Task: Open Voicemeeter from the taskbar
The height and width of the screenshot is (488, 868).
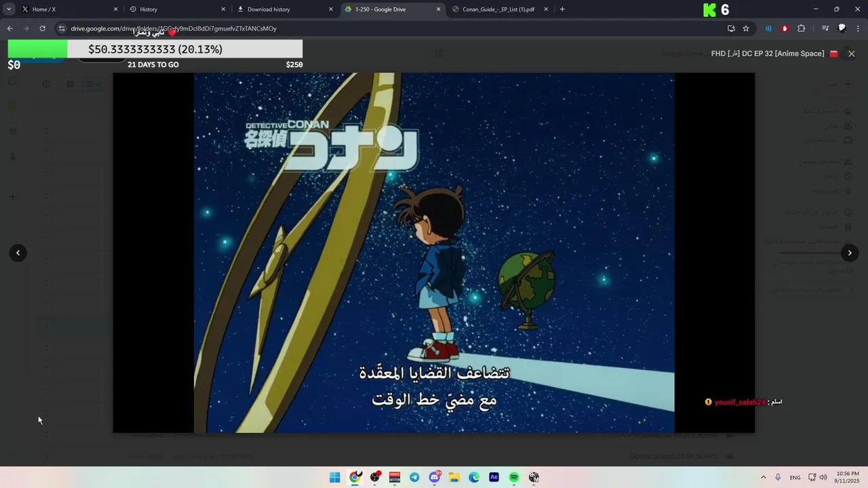Action: 395,478
